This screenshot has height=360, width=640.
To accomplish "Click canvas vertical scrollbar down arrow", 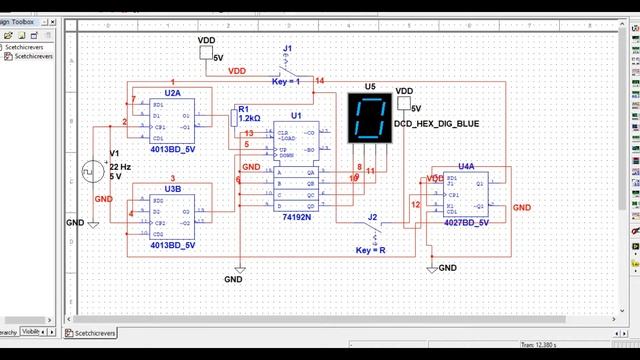I will (622, 311).
